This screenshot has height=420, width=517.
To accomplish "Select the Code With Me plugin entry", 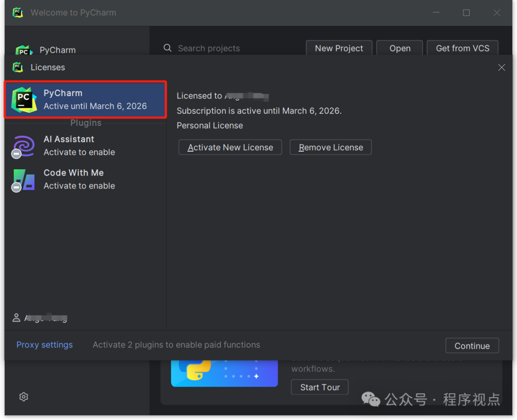I will coord(85,179).
